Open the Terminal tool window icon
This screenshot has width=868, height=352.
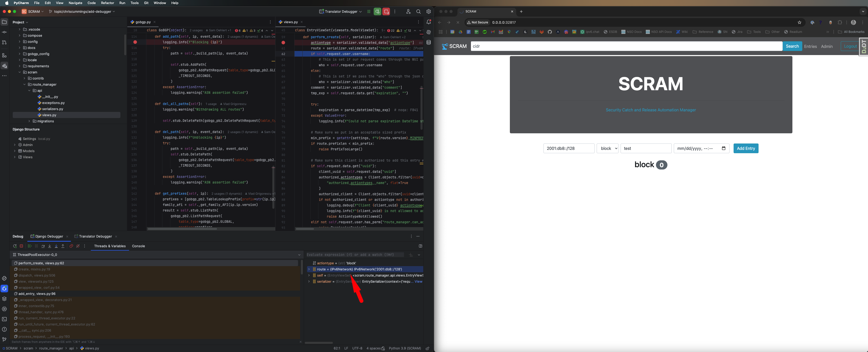pos(4,319)
